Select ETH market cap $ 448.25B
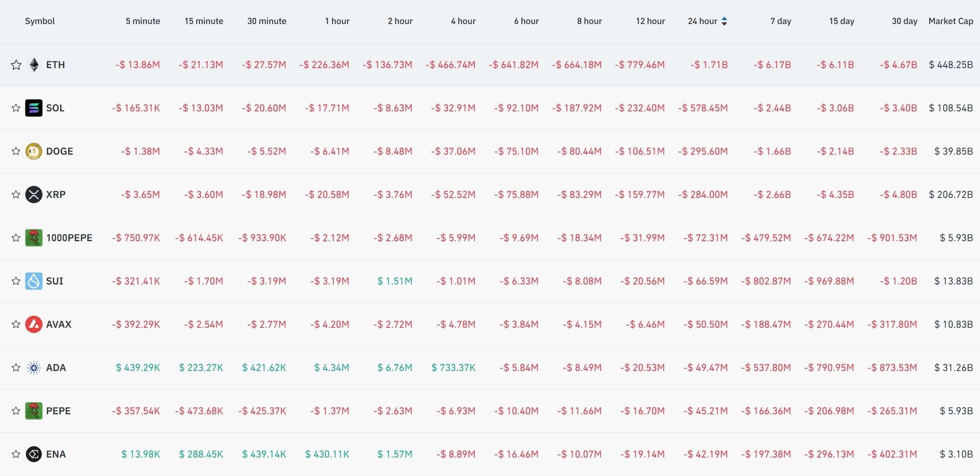 pyautogui.click(x=951, y=65)
